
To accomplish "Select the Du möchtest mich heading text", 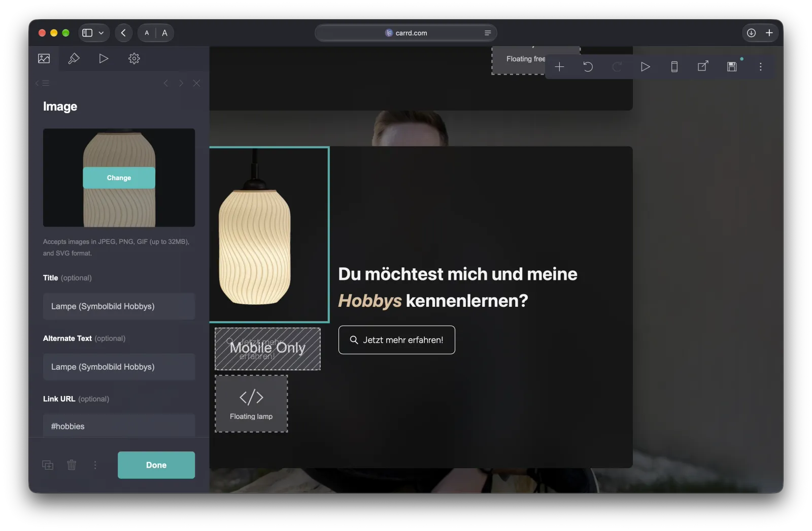I will click(458, 287).
